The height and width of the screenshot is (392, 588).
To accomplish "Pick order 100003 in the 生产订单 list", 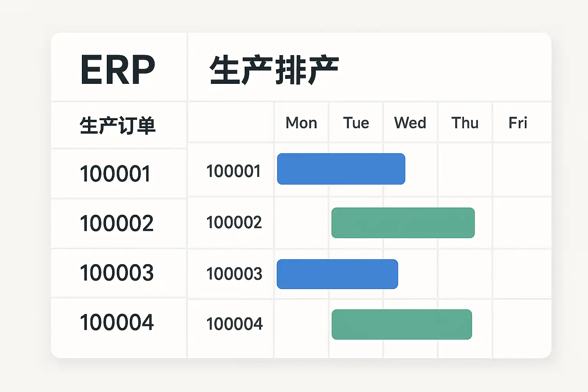I will coord(116,273).
